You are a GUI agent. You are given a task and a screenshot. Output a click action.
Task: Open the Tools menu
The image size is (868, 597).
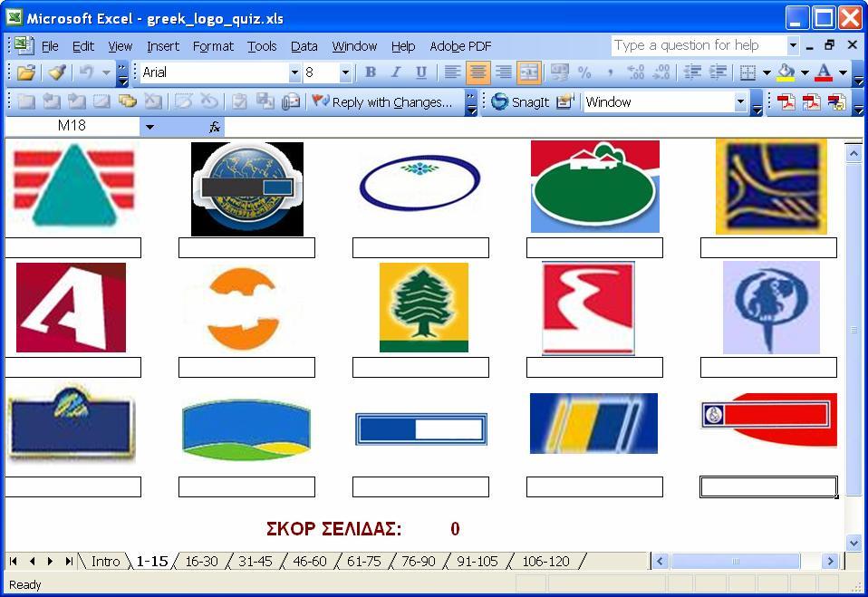pyautogui.click(x=262, y=46)
